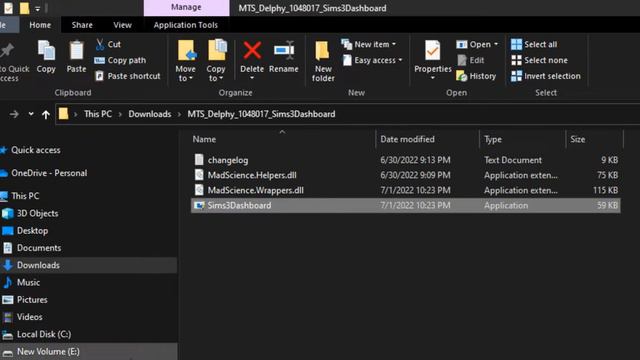Open file History
The height and width of the screenshot is (360, 640).
(x=476, y=76)
